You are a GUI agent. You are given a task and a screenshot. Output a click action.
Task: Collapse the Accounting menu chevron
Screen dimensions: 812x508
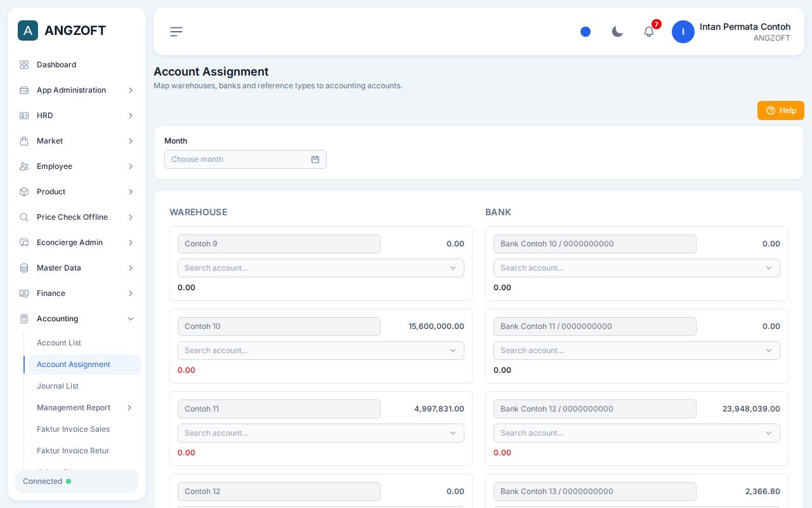pyautogui.click(x=131, y=319)
